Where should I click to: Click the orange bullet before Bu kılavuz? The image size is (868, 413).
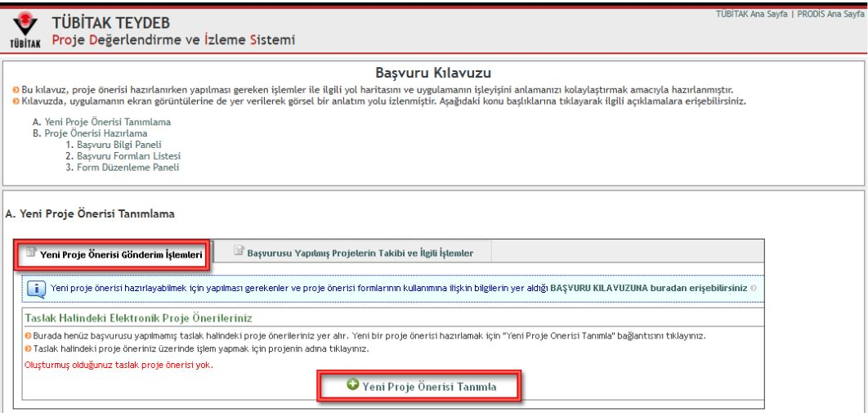(16, 90)
